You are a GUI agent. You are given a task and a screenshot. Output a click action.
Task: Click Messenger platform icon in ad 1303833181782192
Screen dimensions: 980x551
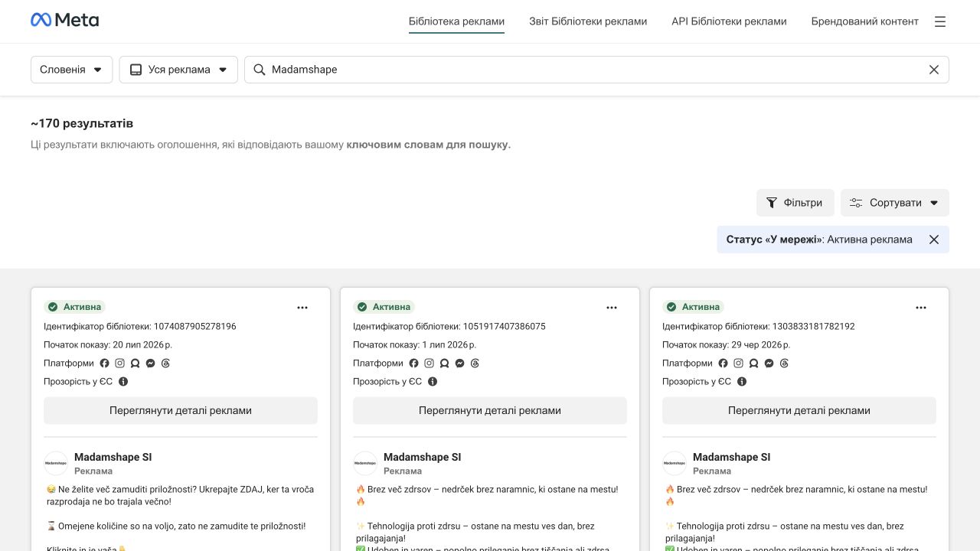(769, 364)
